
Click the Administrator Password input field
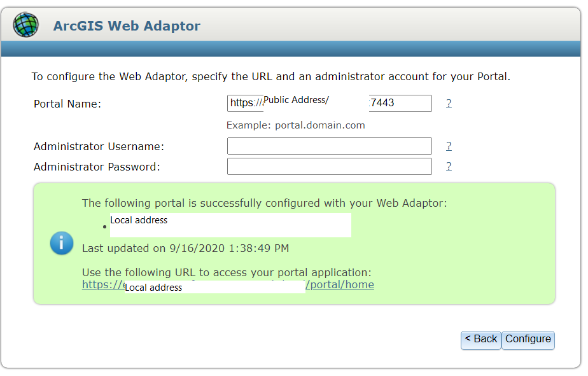[x=329, y=166]
